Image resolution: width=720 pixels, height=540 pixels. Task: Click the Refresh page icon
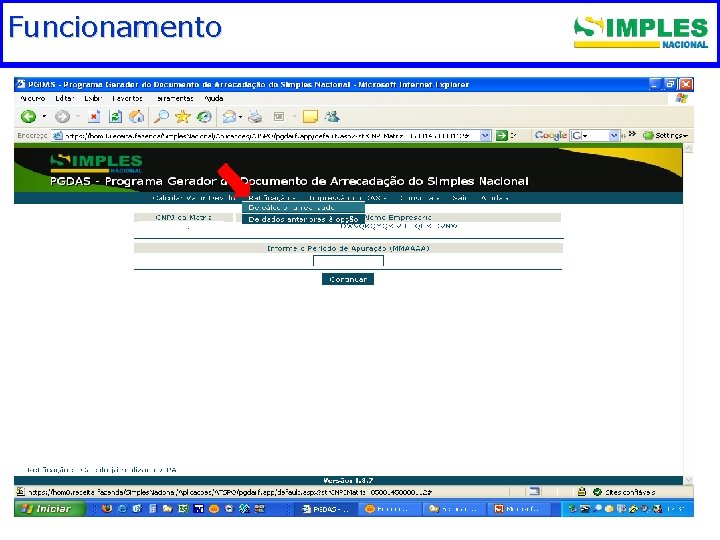point(115,117)
